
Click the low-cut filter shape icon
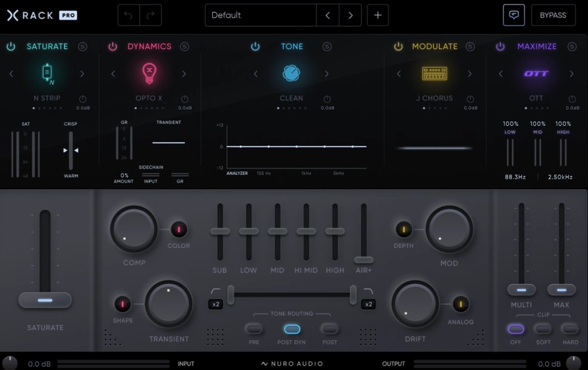[216, 291]
